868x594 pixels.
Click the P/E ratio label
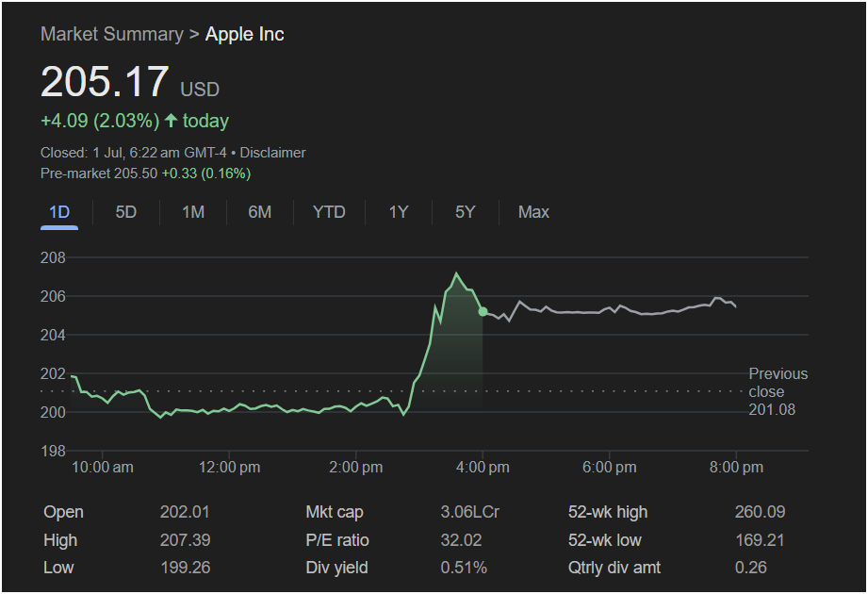(x=337, y=540)
